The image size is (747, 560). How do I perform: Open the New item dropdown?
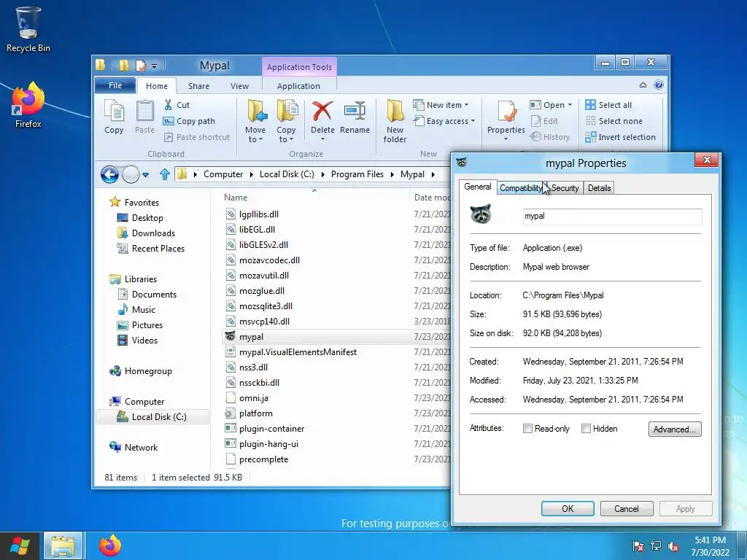click(441, 105)
